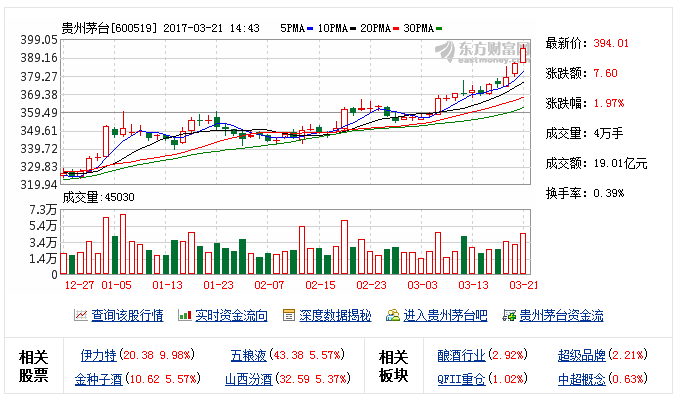Click the latest price value 394.01
Viewport: 678px width, 405px height.
611,43
